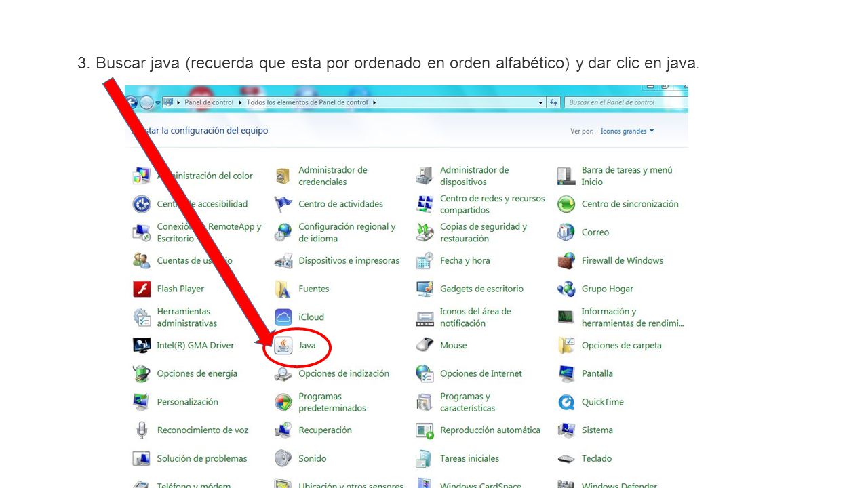868x488 pixels.
Task: Open the 'Iconos grandes' view dropdown
Action: point(627,131)
